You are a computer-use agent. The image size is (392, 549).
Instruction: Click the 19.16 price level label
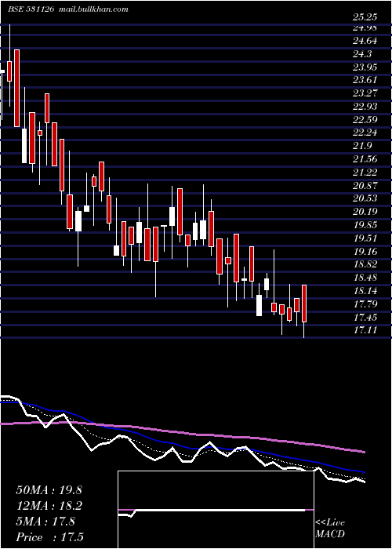pyautogui.click(x=366, y=252)
